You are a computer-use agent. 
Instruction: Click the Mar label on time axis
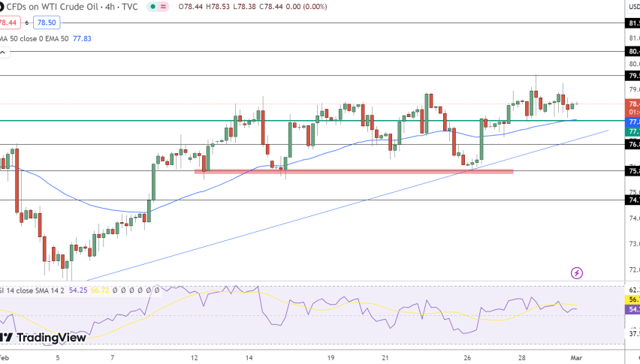(x=576, y=358)
